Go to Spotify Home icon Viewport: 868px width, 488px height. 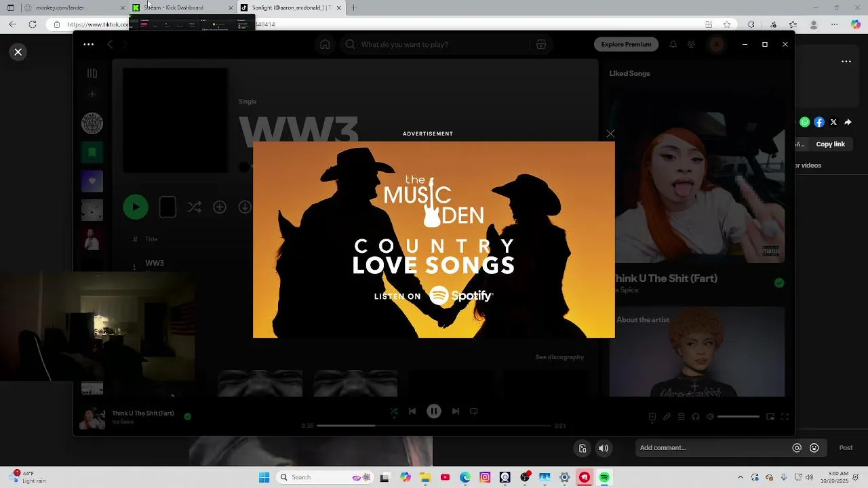click(x=325, y=44)
